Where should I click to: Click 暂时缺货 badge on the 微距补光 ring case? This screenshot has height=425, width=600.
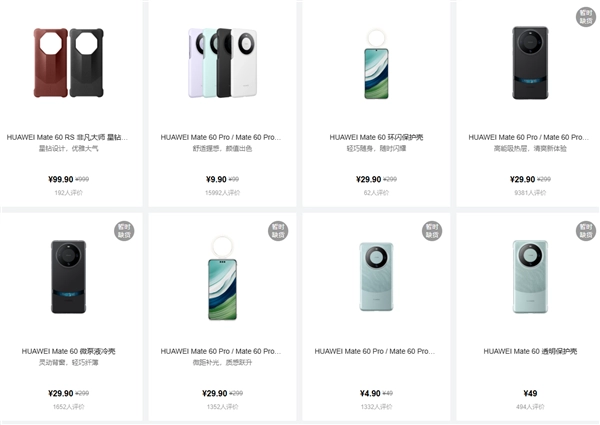(x=277, y=232)
